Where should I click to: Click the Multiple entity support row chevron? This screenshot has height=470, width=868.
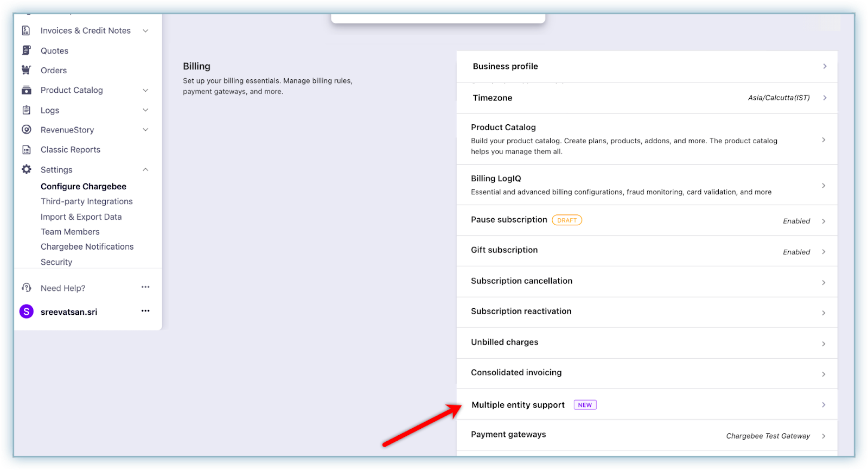(824, 405)
